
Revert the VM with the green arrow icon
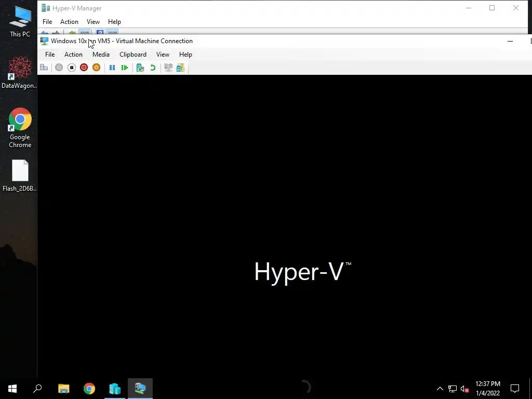coord(153,68)
